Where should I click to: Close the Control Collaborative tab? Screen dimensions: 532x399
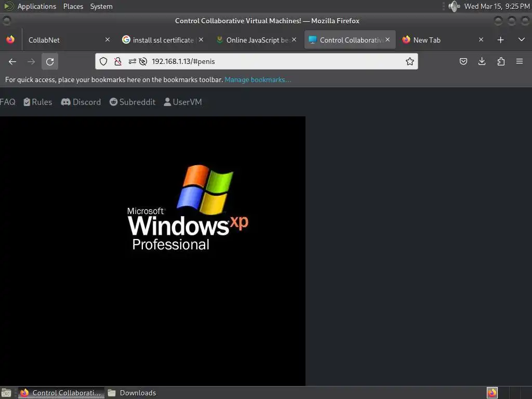click(x=388, y=39)
